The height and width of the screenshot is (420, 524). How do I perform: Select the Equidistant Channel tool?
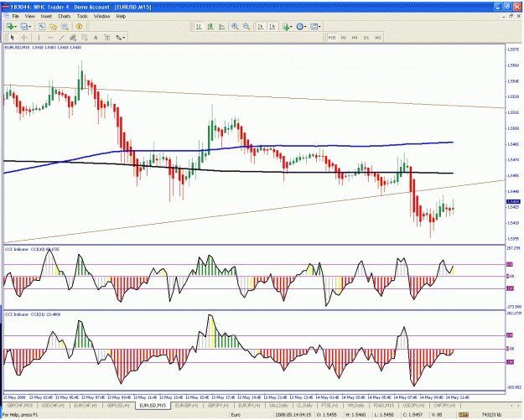(73, 38)
